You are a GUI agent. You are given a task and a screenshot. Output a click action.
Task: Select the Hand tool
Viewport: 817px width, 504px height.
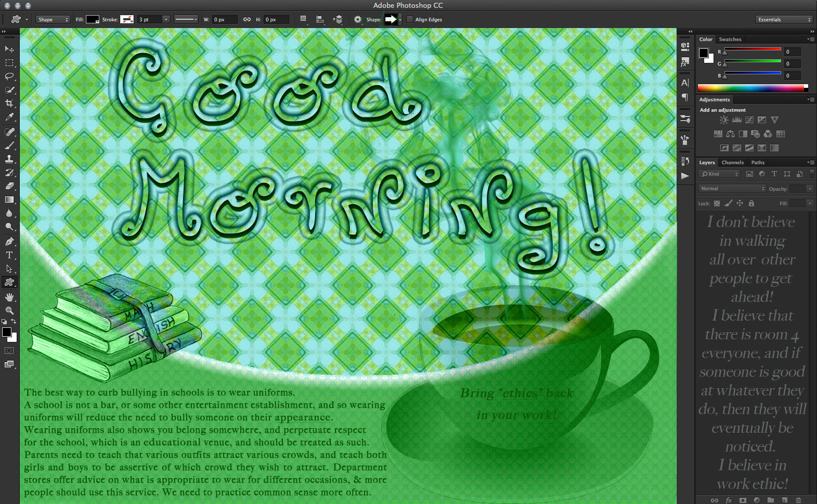[x=9, y=297]
